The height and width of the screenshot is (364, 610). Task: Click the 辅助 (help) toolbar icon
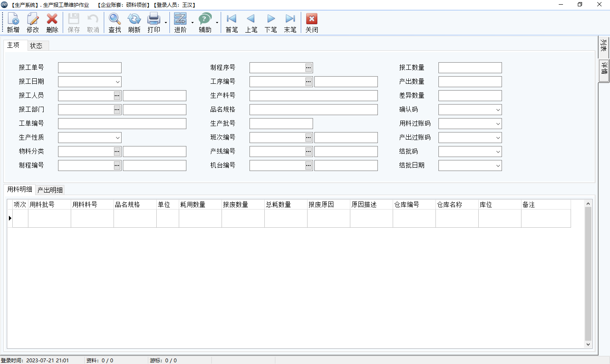click(205, 22)
